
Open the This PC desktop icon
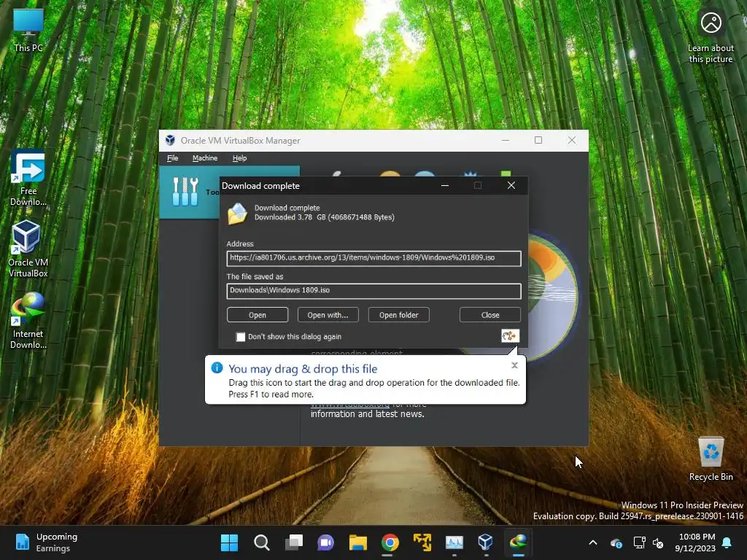coord(28,29)
